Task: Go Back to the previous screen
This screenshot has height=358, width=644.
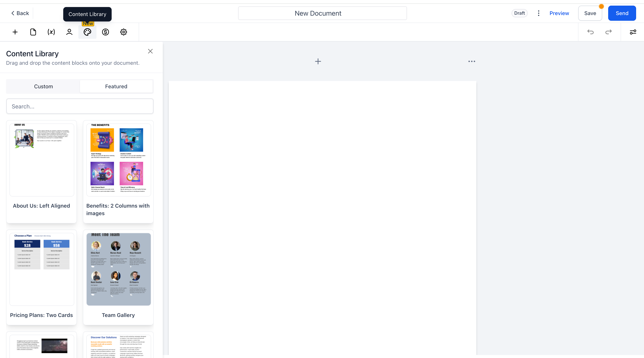Action: [20, 13]
